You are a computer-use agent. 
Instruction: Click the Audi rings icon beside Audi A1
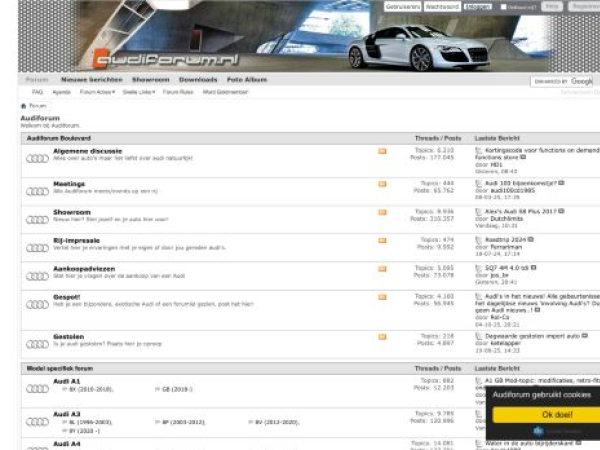coord(37,389)
